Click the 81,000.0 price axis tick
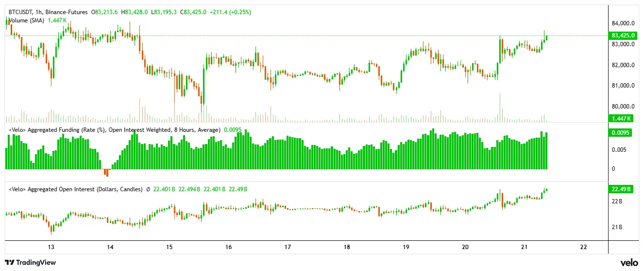Image resolution: width=644 pixels, height=271 pixels. coord(623,86)
